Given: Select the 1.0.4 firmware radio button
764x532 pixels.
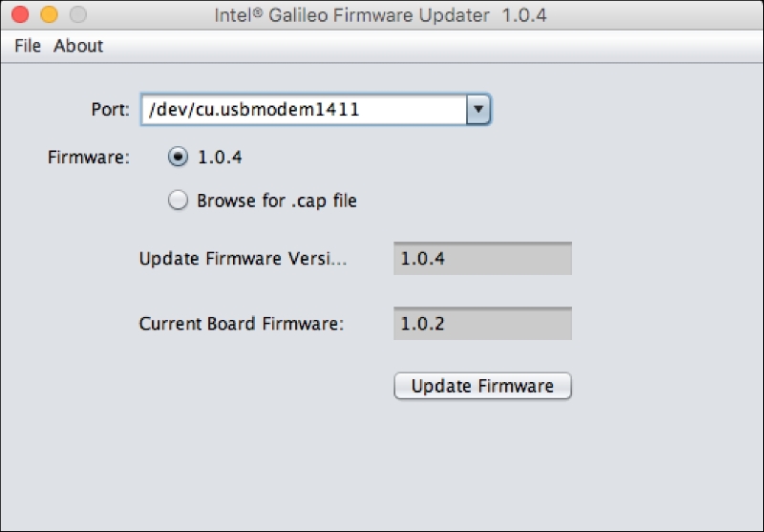Looking at the screenshot, I should [x=178, y=157].
